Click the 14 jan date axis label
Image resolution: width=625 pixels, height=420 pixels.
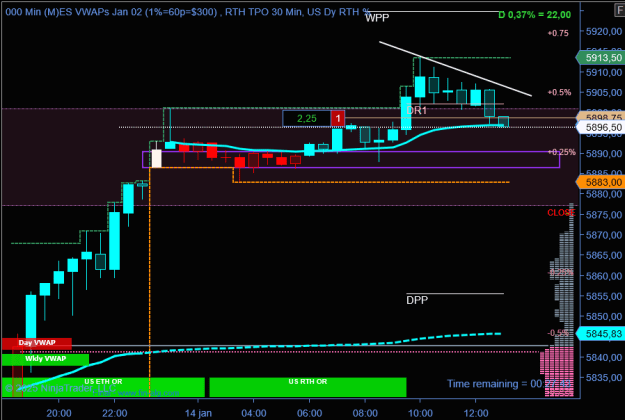[198, 413]
